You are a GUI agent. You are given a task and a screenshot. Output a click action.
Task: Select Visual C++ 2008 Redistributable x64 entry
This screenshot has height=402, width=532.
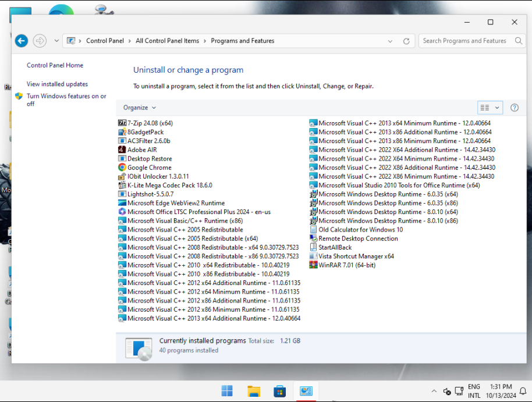click(x=208, y=247)
